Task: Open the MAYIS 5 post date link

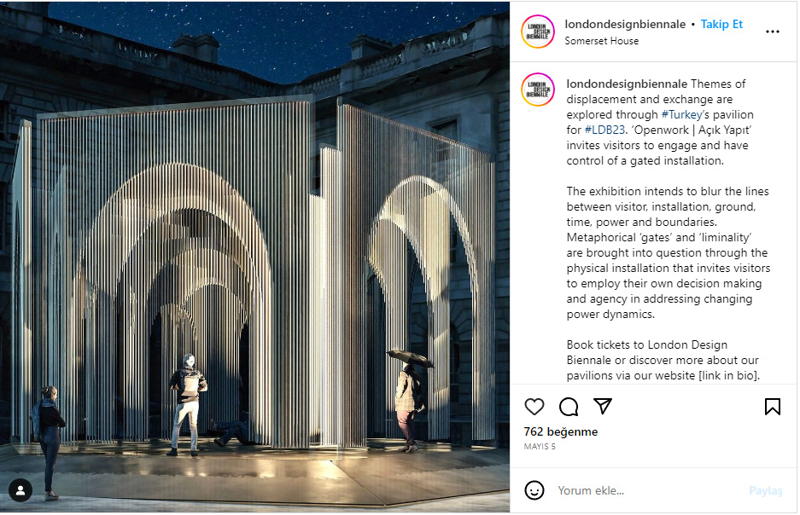Action: pos(539,447)
